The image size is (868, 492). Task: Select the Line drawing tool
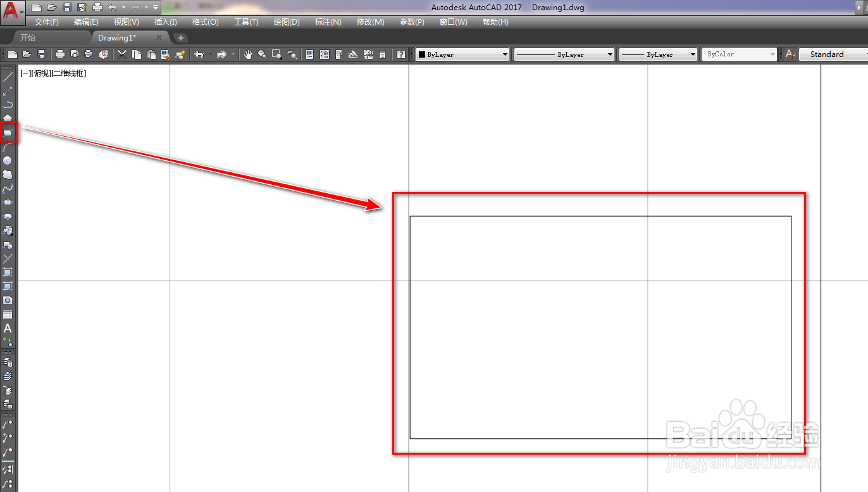(8, 77)
